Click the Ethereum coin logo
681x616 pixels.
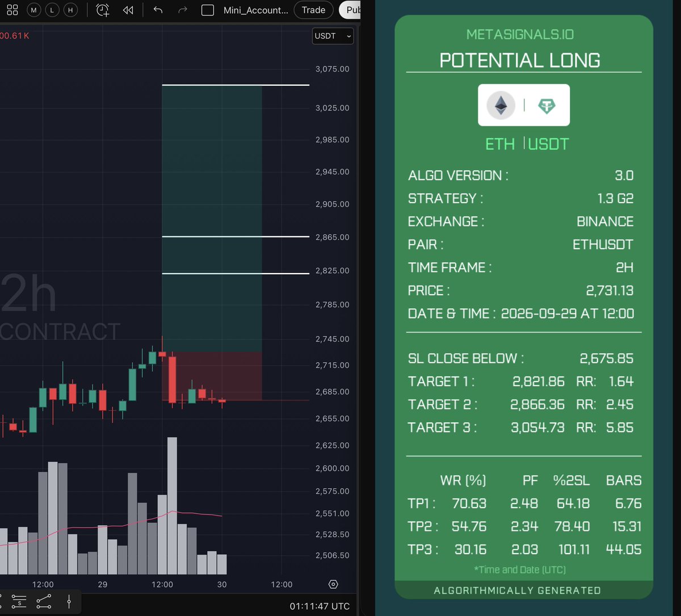(x=501, y=105)
